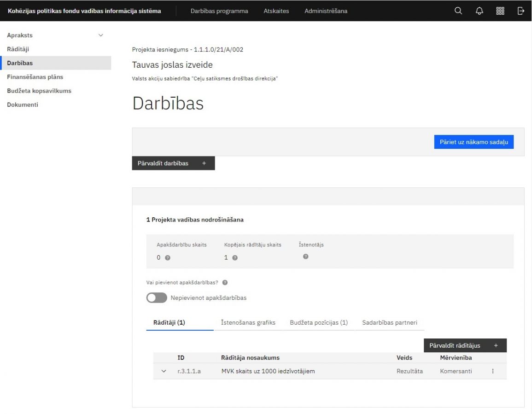Open the Darbības programma menu
Viewport: 532px width, 414px height.
click(x=219, y=11)
